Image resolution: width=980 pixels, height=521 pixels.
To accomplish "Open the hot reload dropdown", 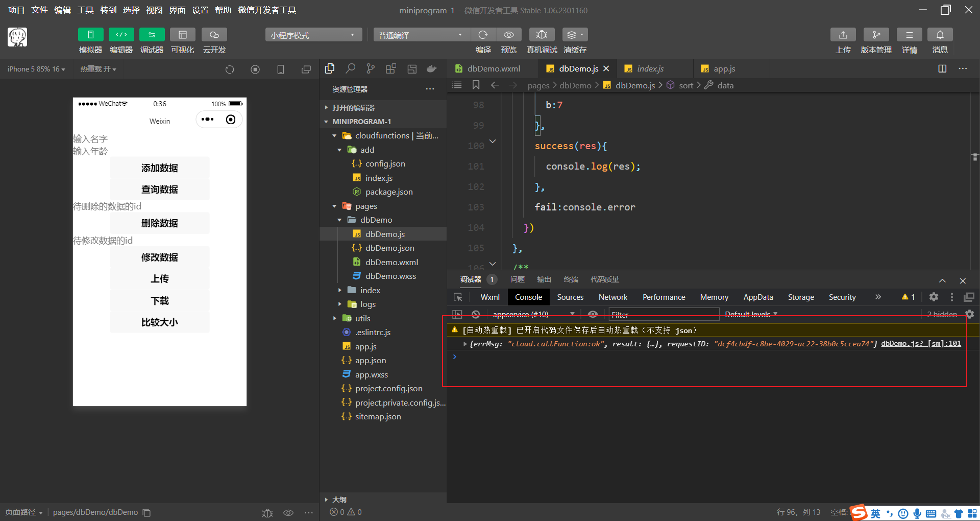I will (x=98, y=69).
